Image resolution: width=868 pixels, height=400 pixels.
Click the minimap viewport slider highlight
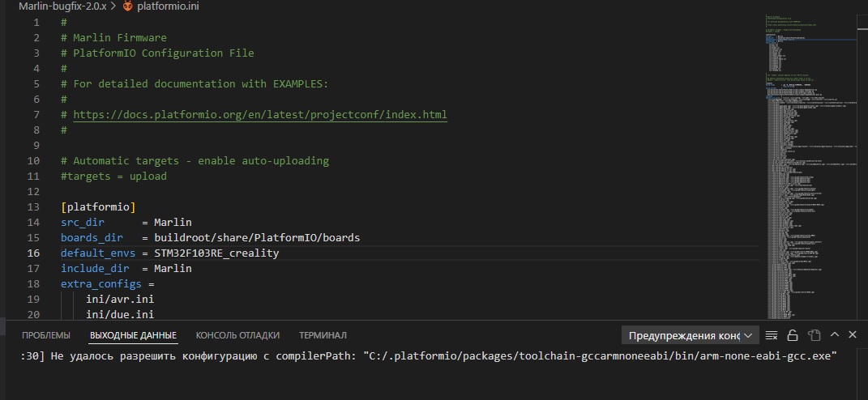pos(810,27)
